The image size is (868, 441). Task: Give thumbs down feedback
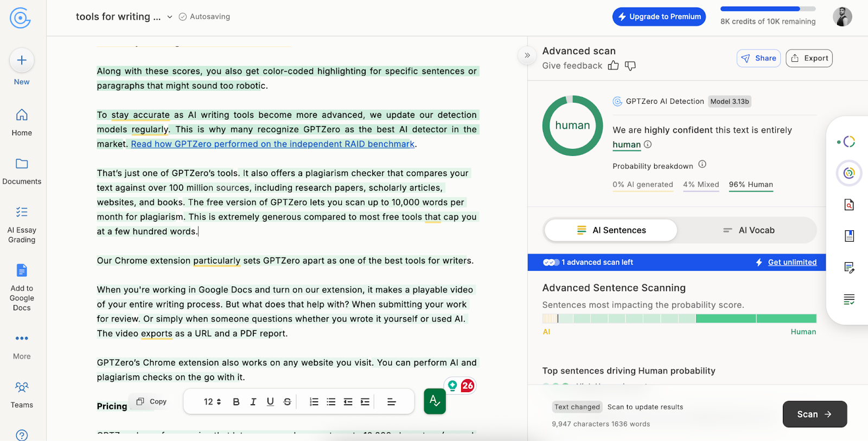[x=630, y=66]
